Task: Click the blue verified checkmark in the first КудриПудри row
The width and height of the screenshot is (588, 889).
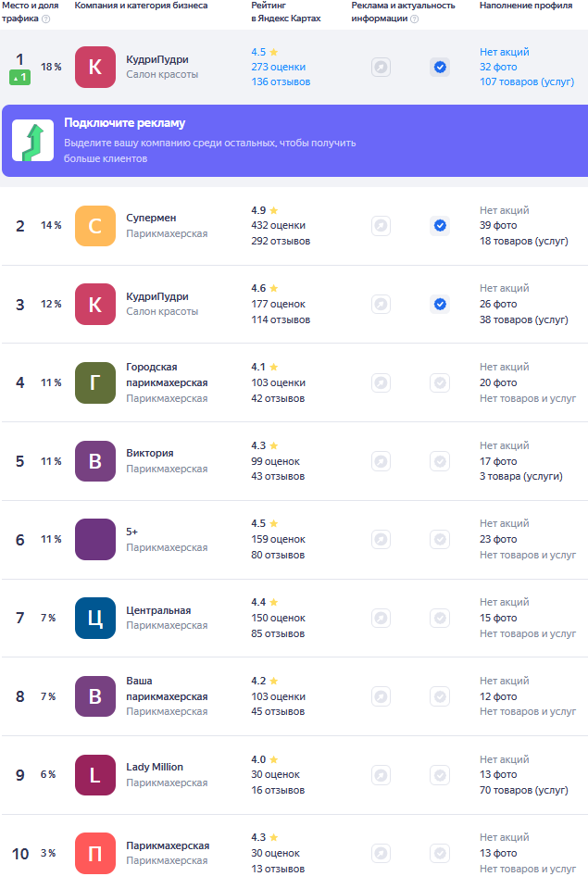Action: pyautogui.click(x=440, y=68)
